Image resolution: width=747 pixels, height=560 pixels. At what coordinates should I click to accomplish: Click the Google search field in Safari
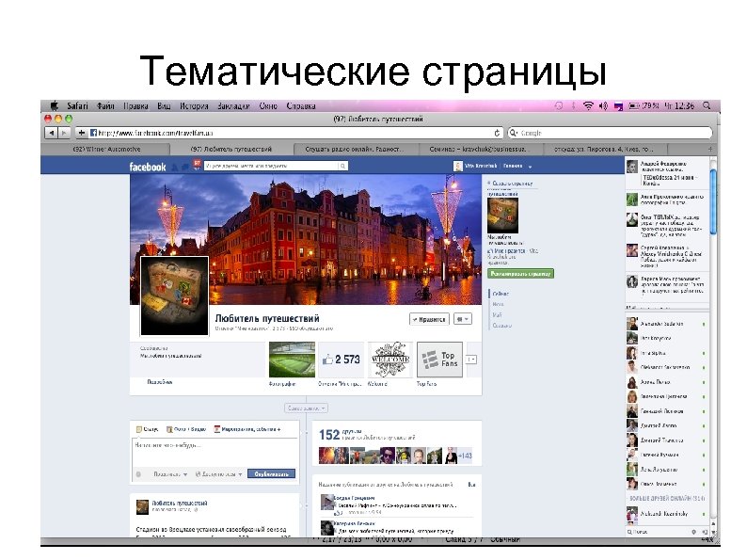tap(610, 133)
